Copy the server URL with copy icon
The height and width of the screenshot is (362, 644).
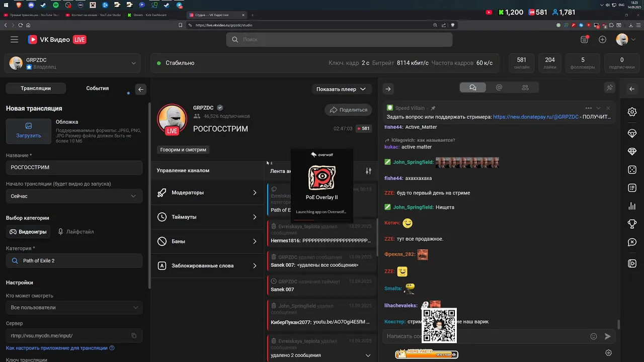pos(134,335)
